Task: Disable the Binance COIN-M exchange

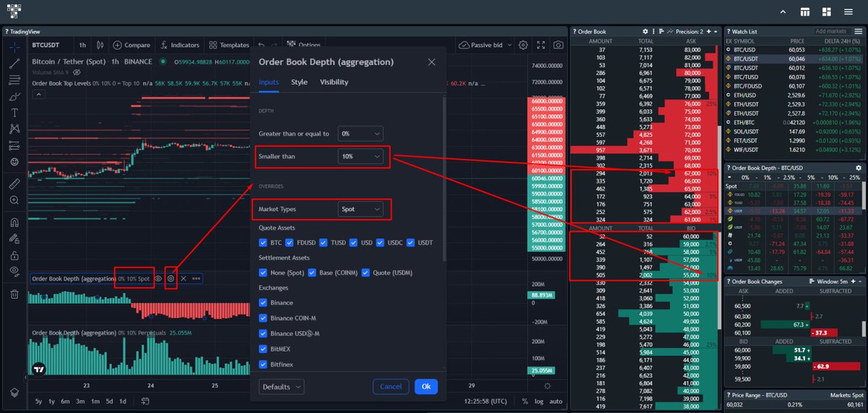Action: (263, 318)
